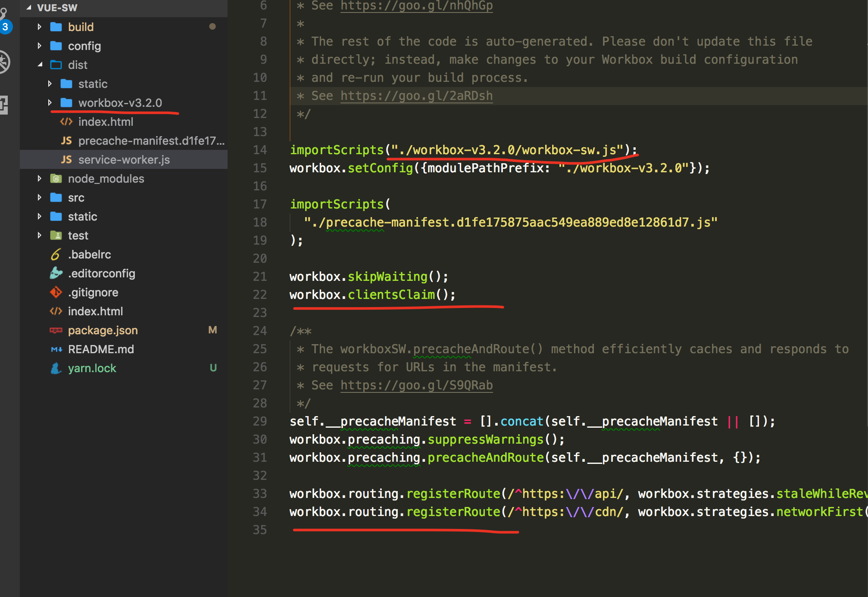Open index.html inside the dist folder
868x597 pixels.
tap(106, 122)
